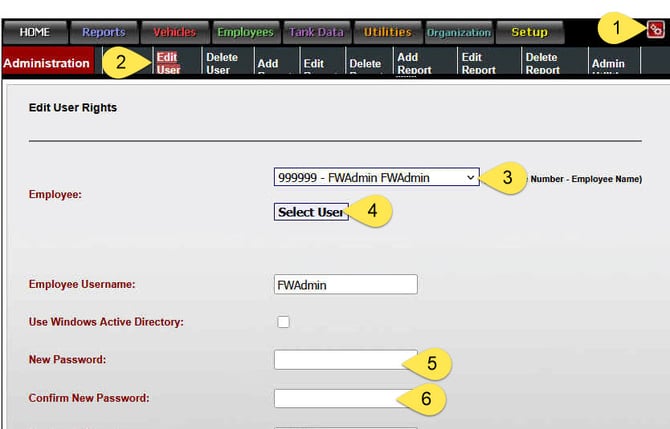Screen dimensions: 670x429
Task: Expand the Employee dropdown showing 999999 - FWAdmin
Action: tap(376, 177)
